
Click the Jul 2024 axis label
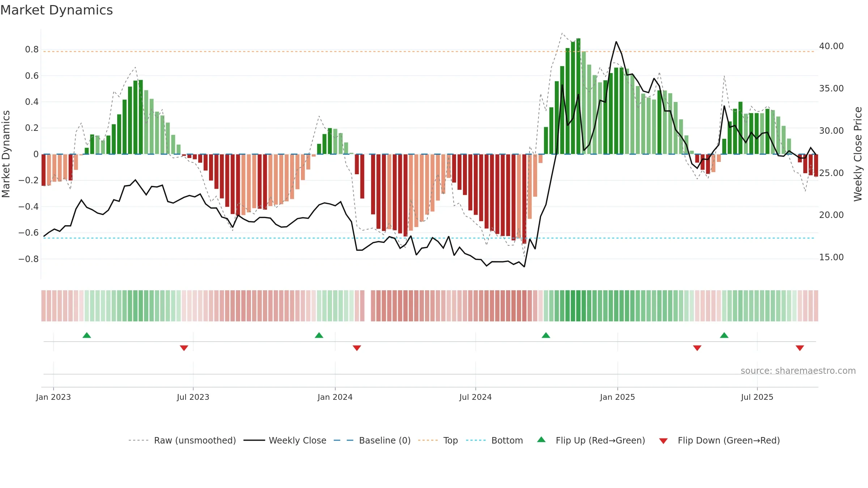click(x=476, y=397)
